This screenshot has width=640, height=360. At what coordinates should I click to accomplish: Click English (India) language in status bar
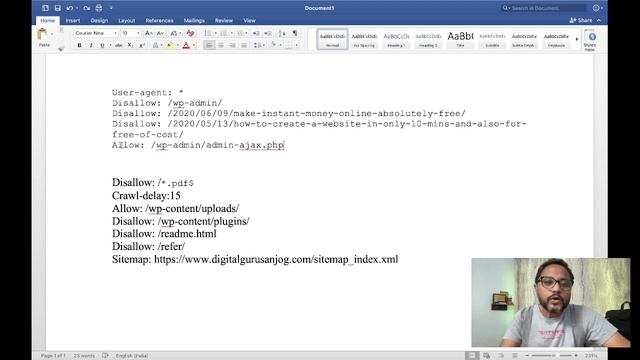131,356
